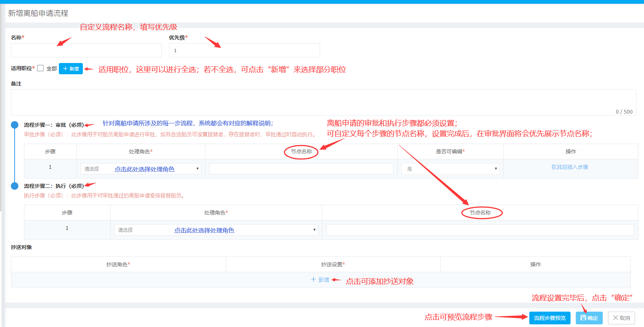Click the 流程步骤预览 button

550,318
